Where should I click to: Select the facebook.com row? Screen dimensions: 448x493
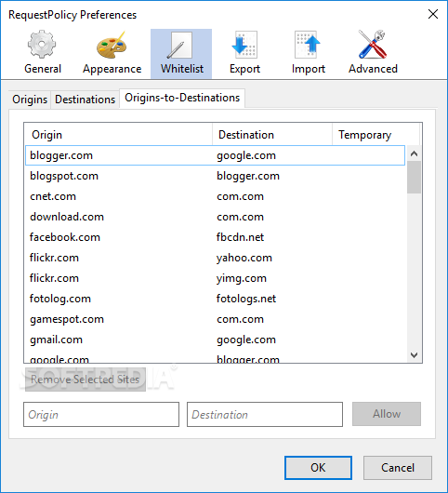tap(216, 237)
